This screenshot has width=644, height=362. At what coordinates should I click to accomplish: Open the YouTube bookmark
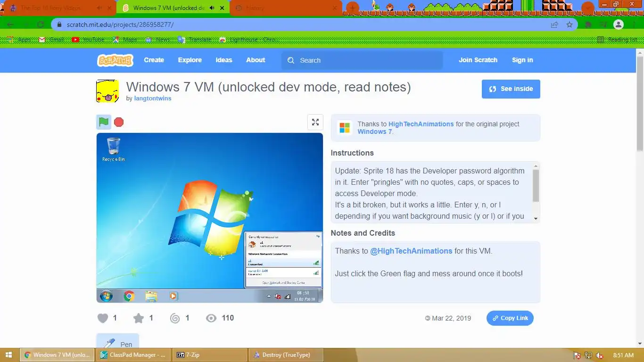point(88,40)
